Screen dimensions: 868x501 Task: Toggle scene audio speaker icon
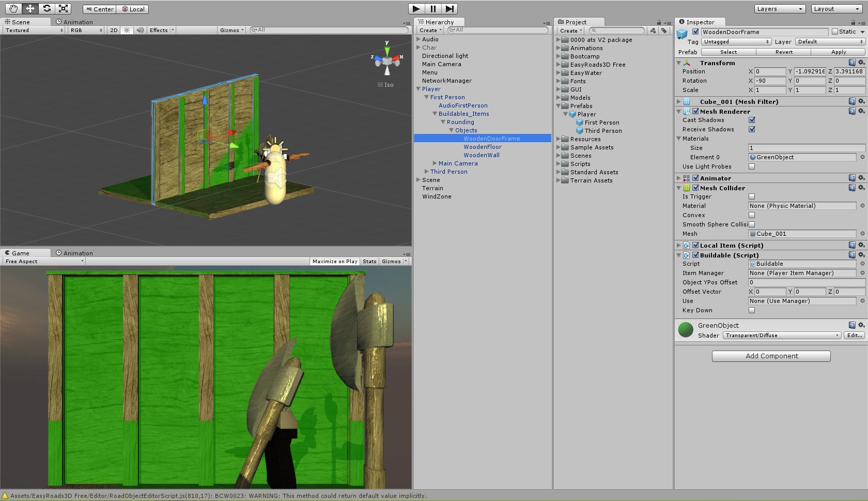click(140, 30)
